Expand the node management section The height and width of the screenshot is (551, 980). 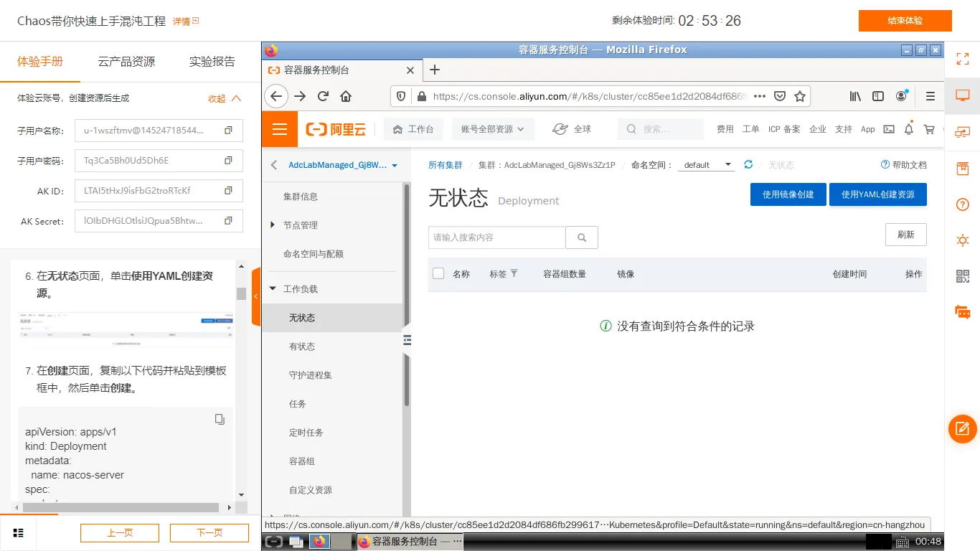coord(273,225)
